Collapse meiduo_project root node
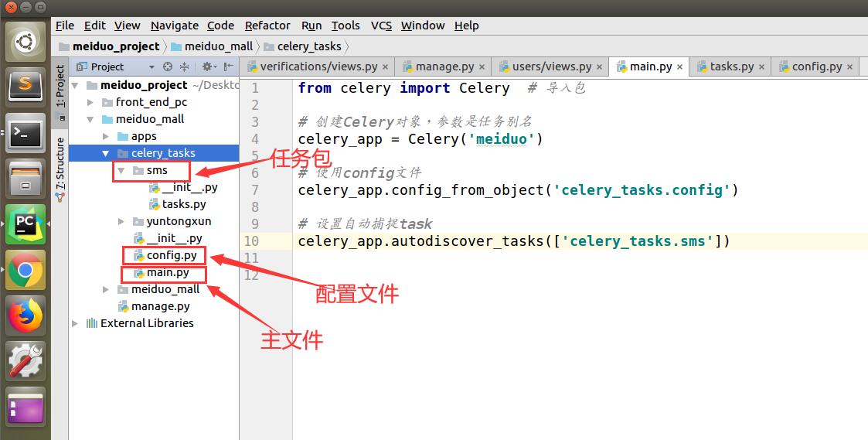 [75, 86]
